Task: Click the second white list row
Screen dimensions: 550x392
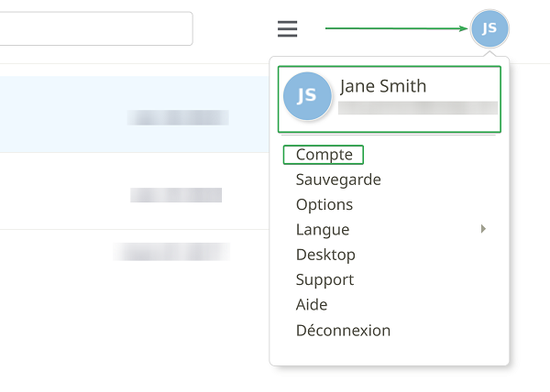Action: pos(135,191)
